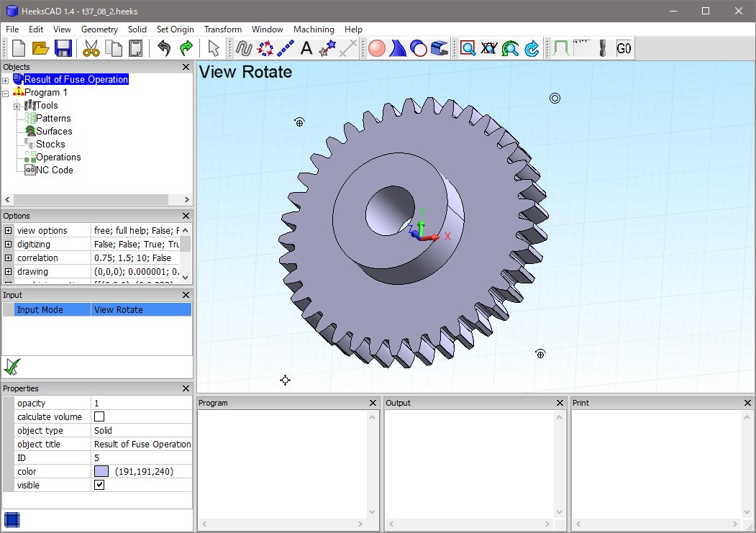Image resolution: width=756 pixels, height=533 pixels.
Task: Click the Undo arrow icon
Action: [164, 48]
